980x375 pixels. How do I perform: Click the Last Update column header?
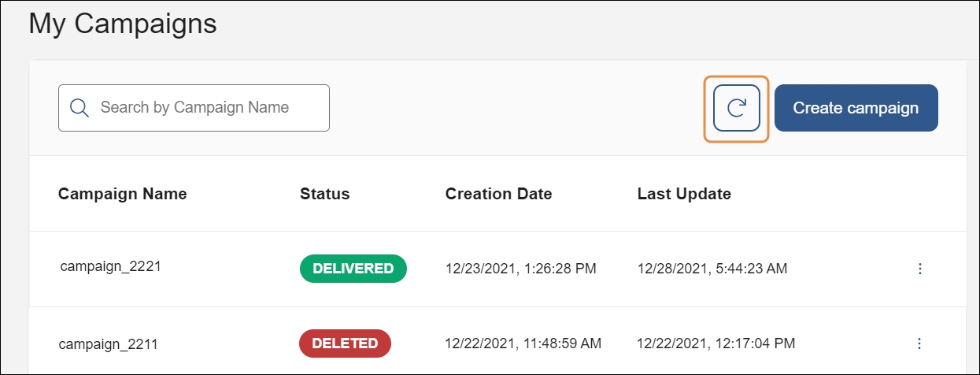(684, 194)
